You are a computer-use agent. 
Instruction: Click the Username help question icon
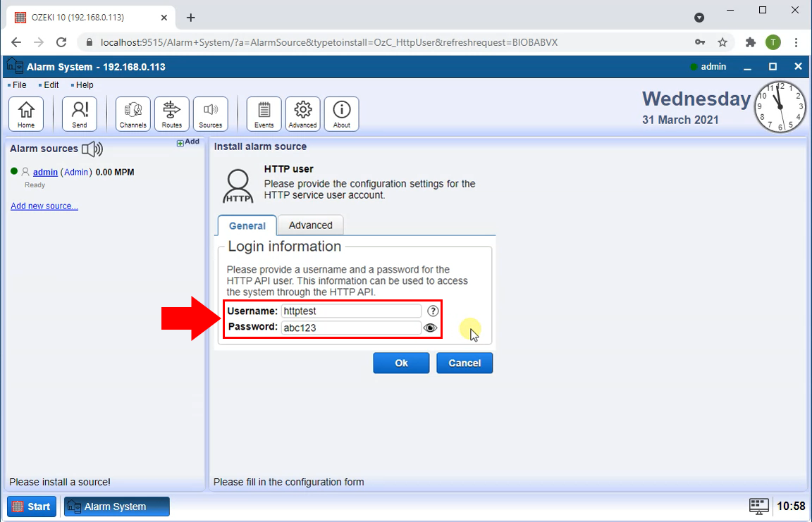pyautogui.click(x=433, y=311)
